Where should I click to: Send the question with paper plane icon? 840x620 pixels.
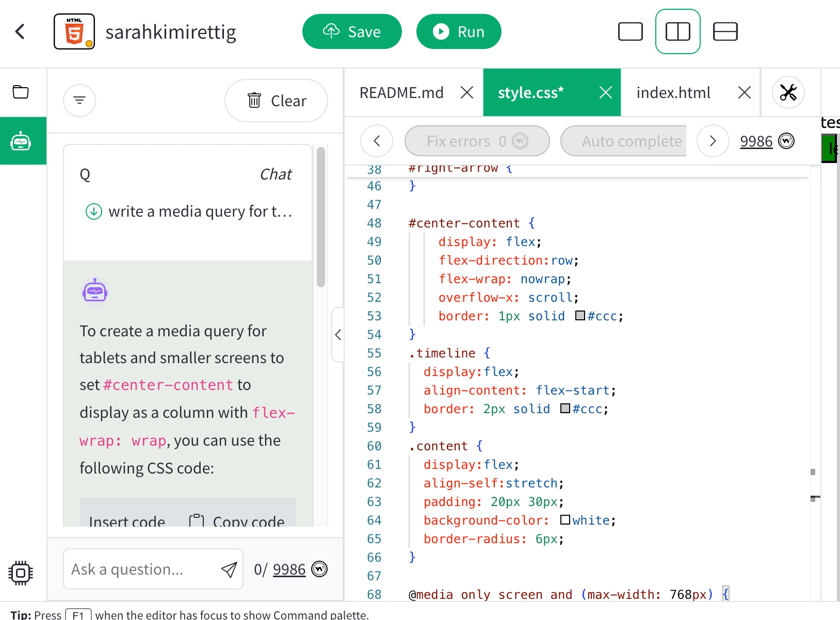(229, 569)
